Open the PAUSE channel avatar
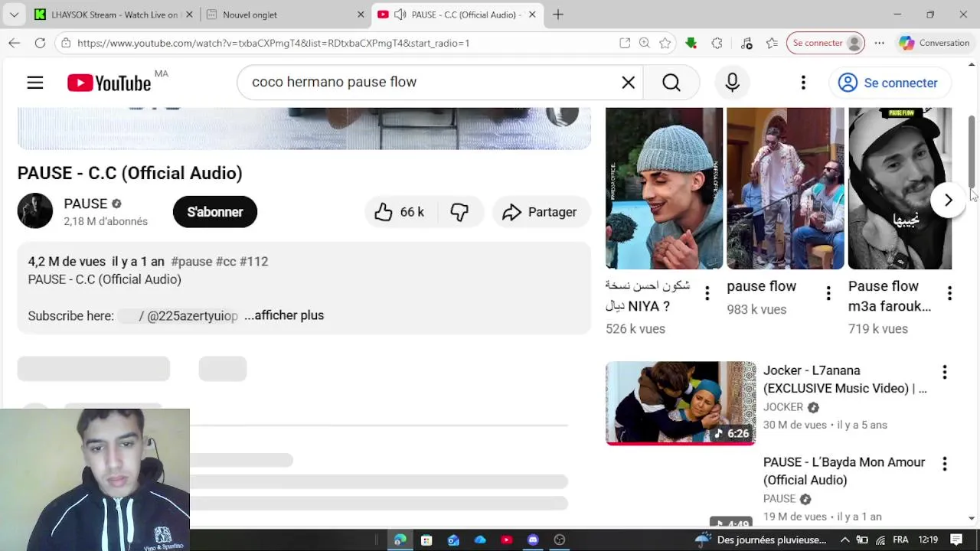The image size is (980, 551). [x=35, y=211]
